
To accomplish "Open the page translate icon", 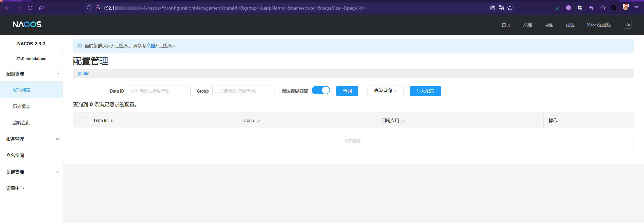I will pyautogui.click(x=501, y=8).
